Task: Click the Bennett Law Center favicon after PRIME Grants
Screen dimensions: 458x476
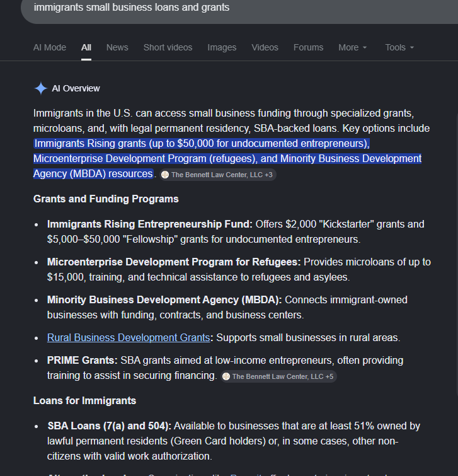Action: 226,376
